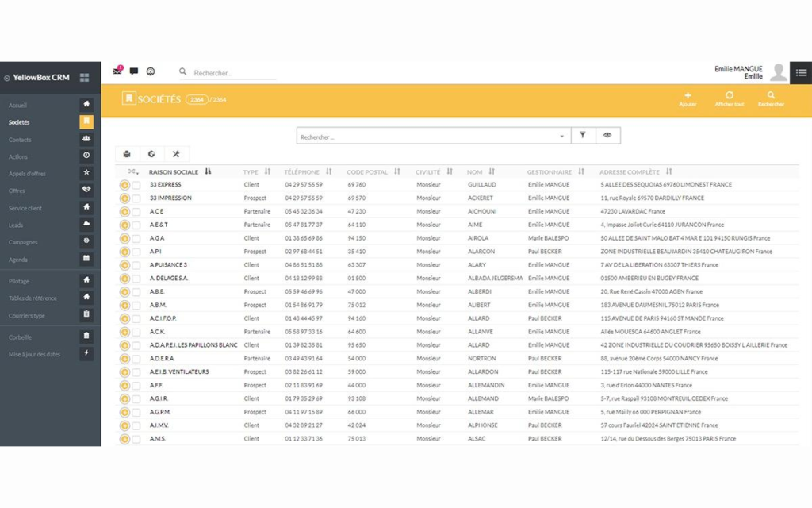Open Service client in the sidebar
The height and width of the screenshot is (508, 812).
pyautogui.click(x=25, y=209)
